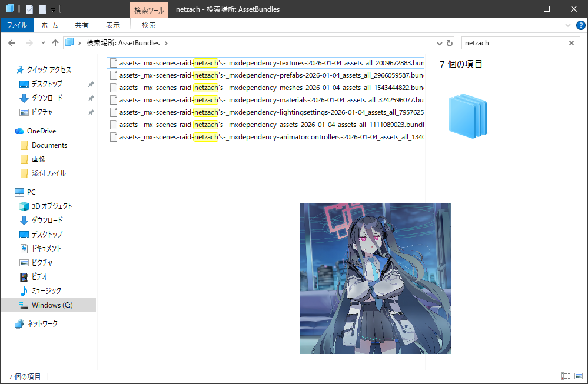Click the Back navigation arrow
Viewport: 588px width, 384px height.
coord(12,43)
